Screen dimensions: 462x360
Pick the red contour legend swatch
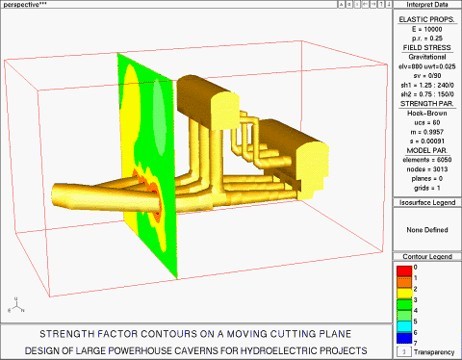pyautogui.click(x=404, y=271)
